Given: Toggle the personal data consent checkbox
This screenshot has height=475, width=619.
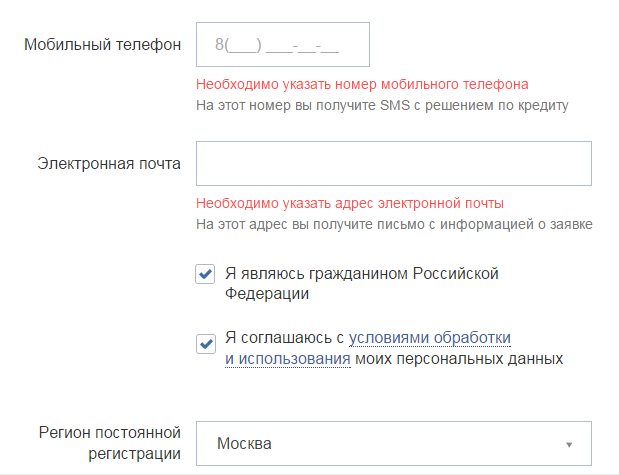Looking at the screenshot, I should (205, 343).
